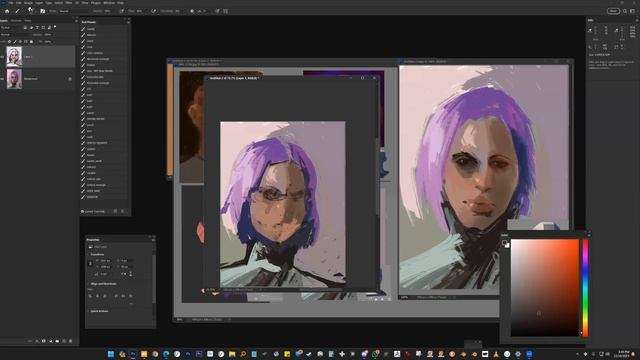The height and width of the screenshot is (360, 640).
Task: Open the brush preset picker
Action: click(31, 11)
